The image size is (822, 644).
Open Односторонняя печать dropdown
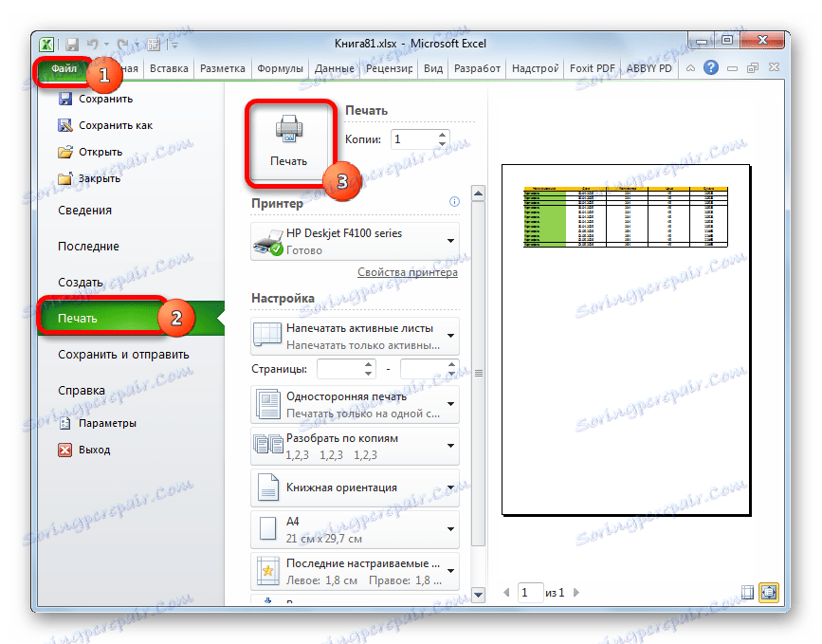point(355,404)
